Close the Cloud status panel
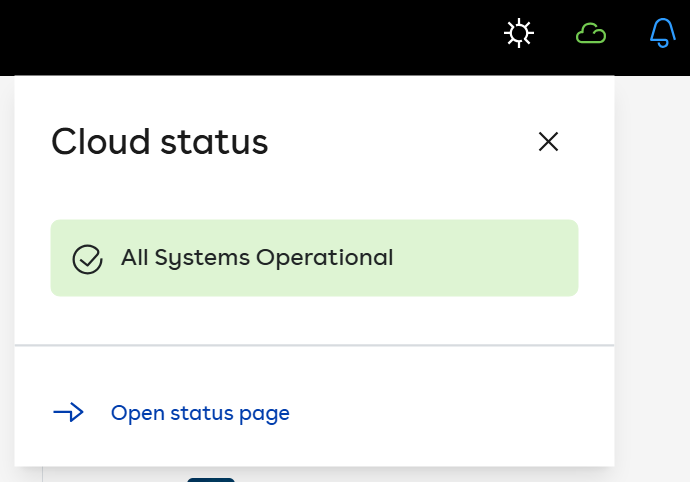Screen dimensions: 690x482 548,142
